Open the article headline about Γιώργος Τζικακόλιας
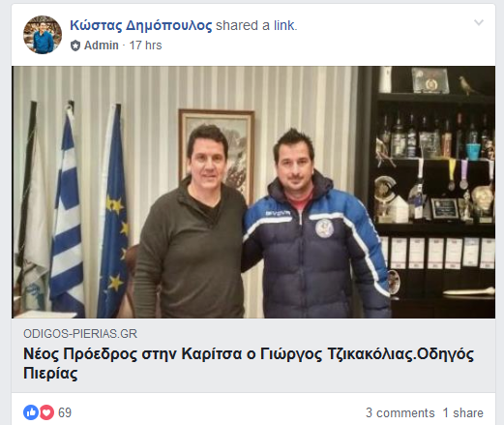The image size is (504, 425). pyautogui.click(x=249, y=364)
